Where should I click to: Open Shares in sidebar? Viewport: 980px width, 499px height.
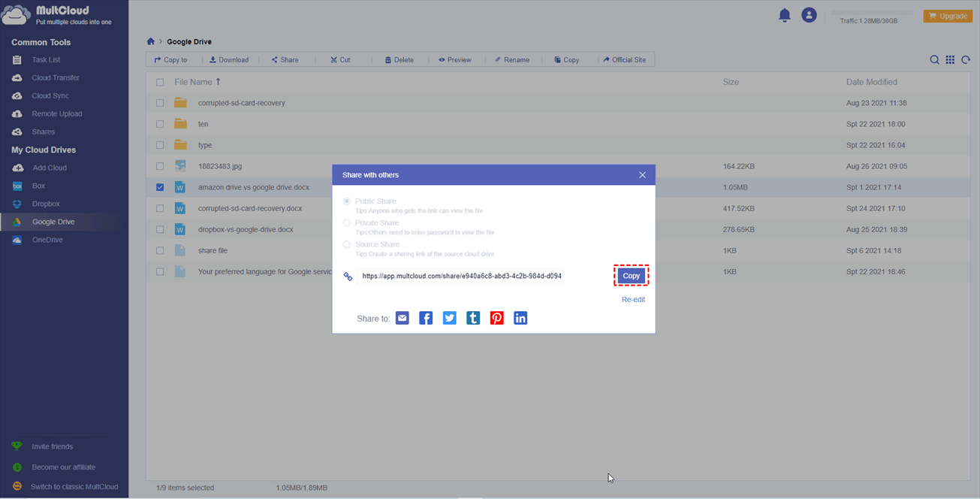43,132
